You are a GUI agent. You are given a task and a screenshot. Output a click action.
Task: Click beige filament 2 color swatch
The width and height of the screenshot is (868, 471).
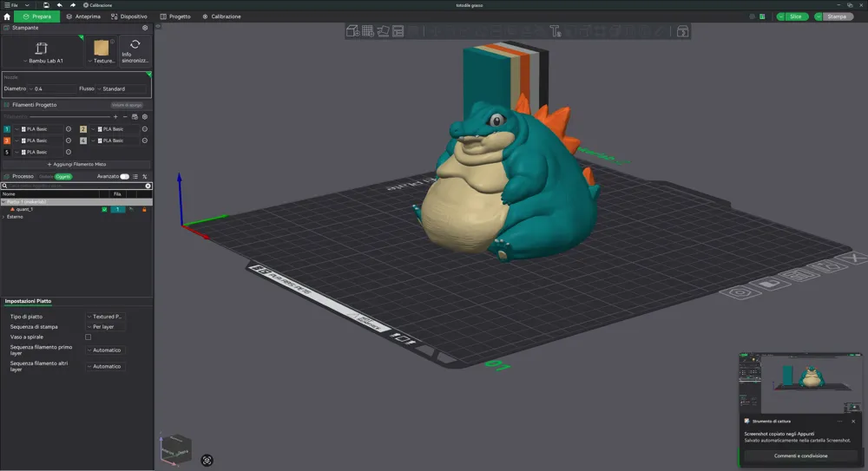[x=83, y=129]
